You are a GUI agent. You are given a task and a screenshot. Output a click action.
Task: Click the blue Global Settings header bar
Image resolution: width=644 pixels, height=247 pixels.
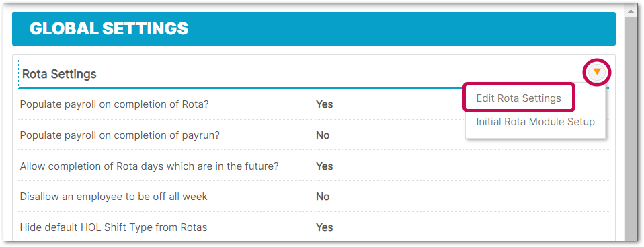[x=314, y=29]
